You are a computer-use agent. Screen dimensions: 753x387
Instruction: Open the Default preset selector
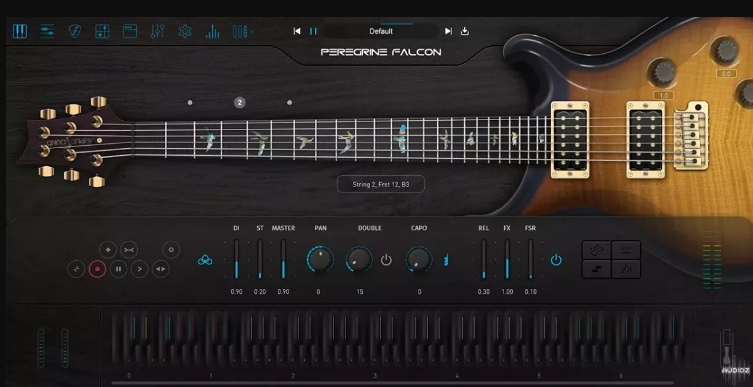click(x=381, y=31)
